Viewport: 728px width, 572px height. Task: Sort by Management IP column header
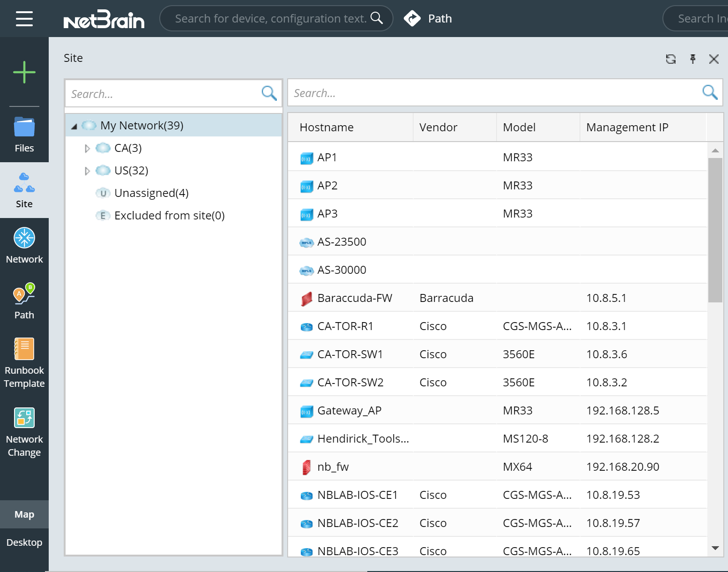coord(643,127)
